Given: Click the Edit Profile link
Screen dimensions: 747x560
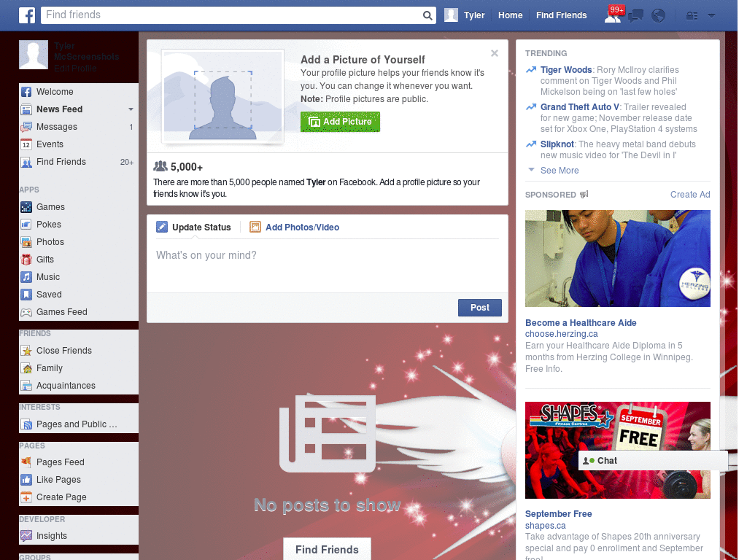Looking at the screenshot, I should [x=75, y=69].
